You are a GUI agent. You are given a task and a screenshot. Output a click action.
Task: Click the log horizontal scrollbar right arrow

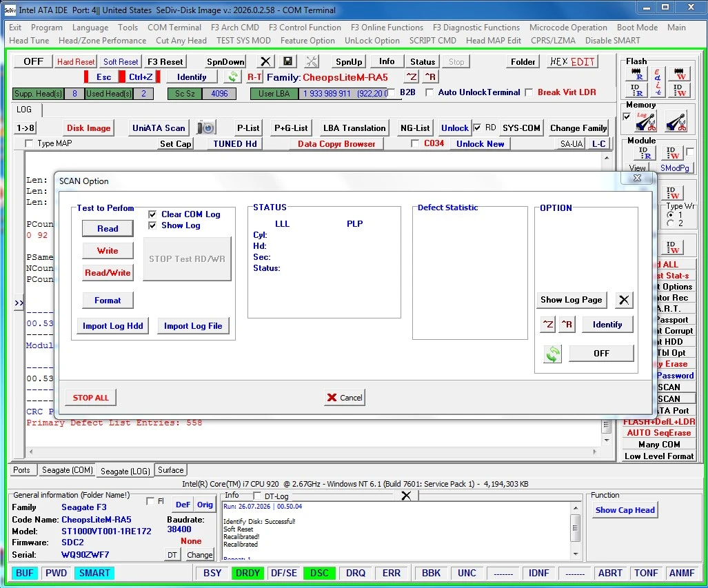click(x=595, y=452)
